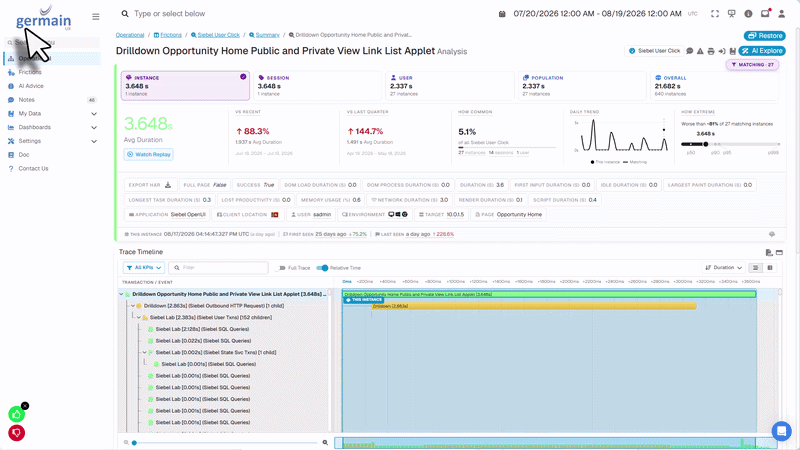
Task: Switch trace to column layout icon
Action: pos(770,267)
